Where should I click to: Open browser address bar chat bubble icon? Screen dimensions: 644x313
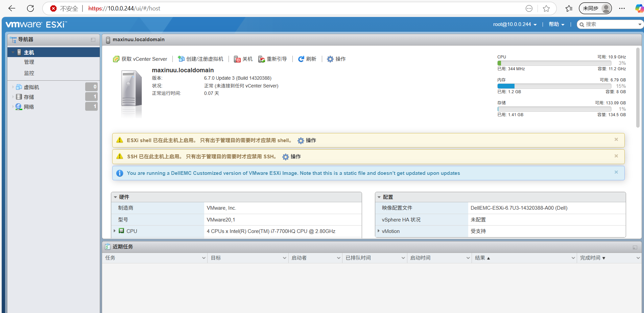pyautogui.click(x=529, y=8)
